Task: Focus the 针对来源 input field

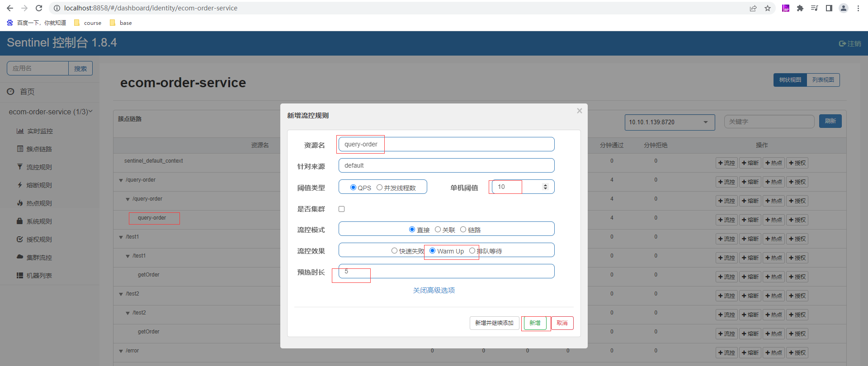Action: 447,165
